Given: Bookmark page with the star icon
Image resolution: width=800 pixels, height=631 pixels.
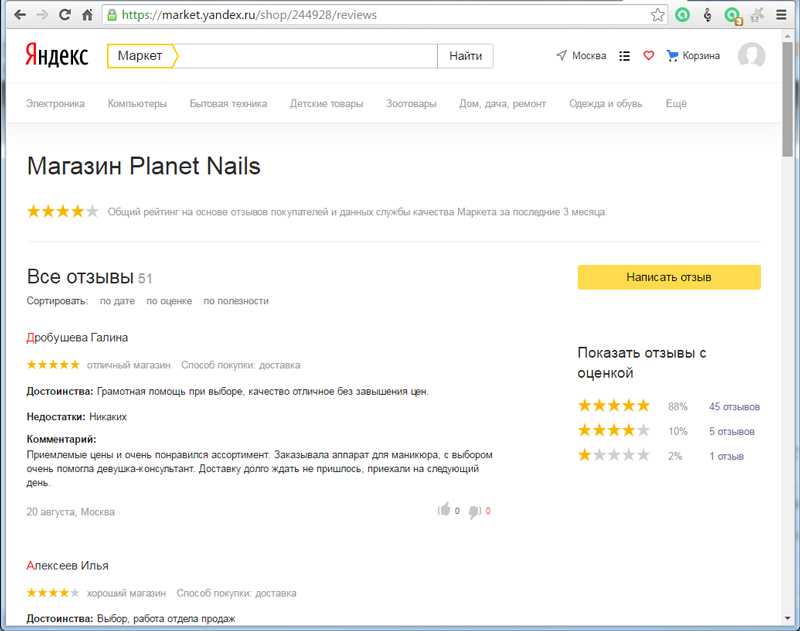Looking at the screenshot, I should pos(658,15).
